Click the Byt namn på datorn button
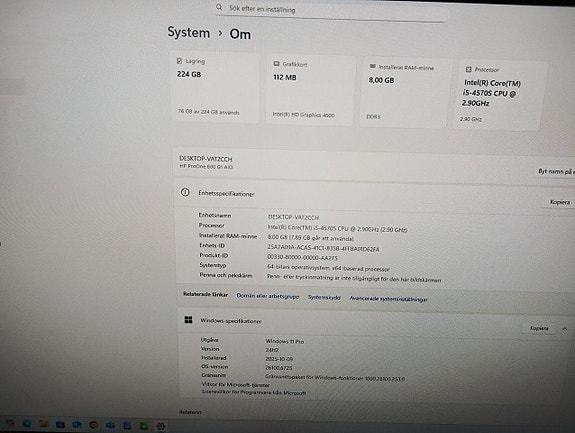Image resolution: width=575 pixels, height=433 pixels. (554, 171)
